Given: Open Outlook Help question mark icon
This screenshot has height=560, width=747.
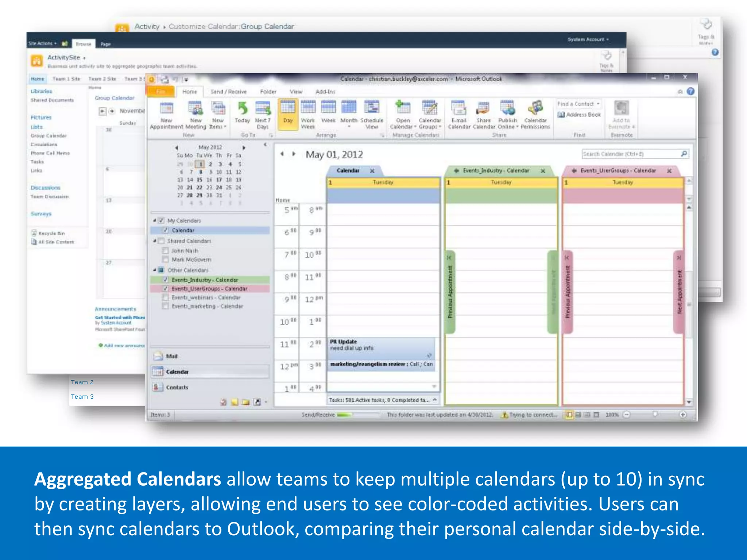Looking at the screenshot, I should tap(690, 92).
